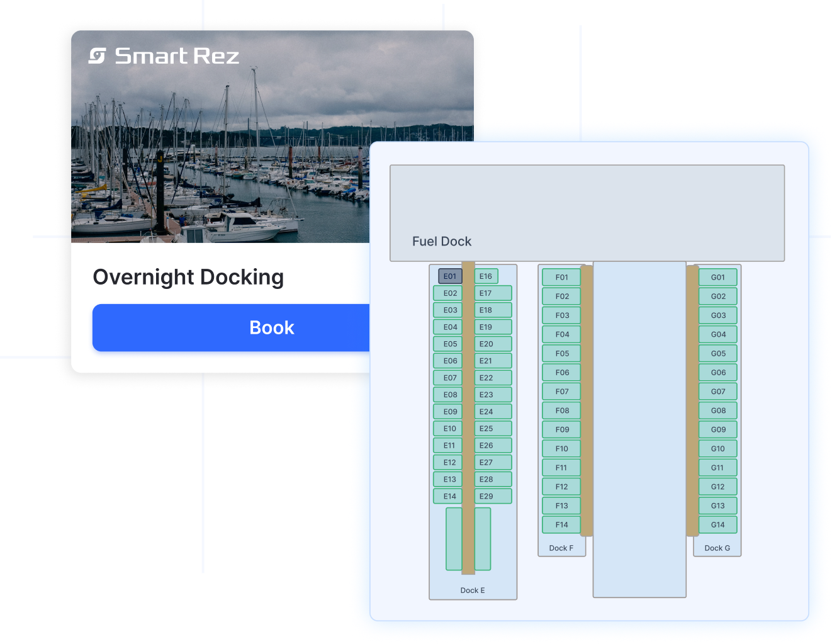Click slip G08
The height and width of the screenshot is (644, 837).
point(718,410)
